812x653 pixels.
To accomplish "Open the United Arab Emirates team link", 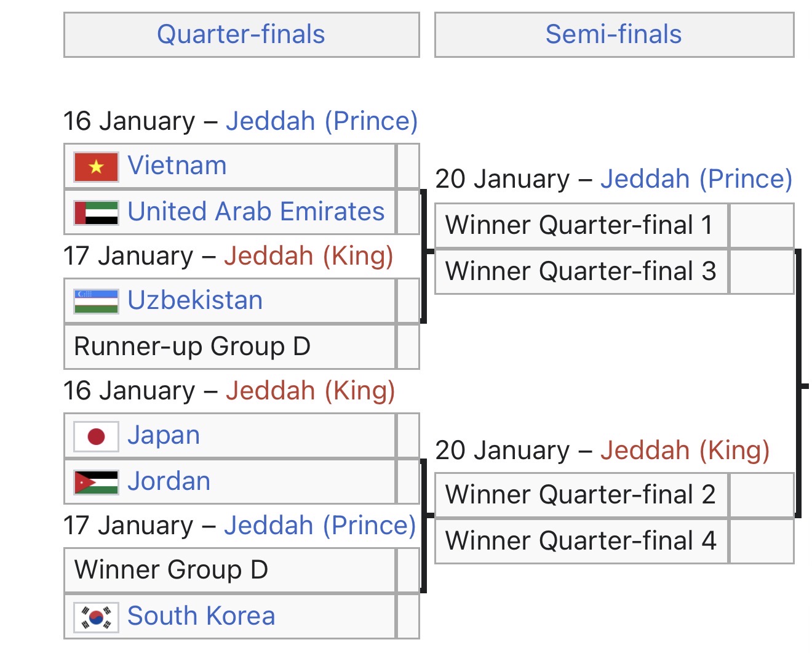I will (x=256, y=212).
